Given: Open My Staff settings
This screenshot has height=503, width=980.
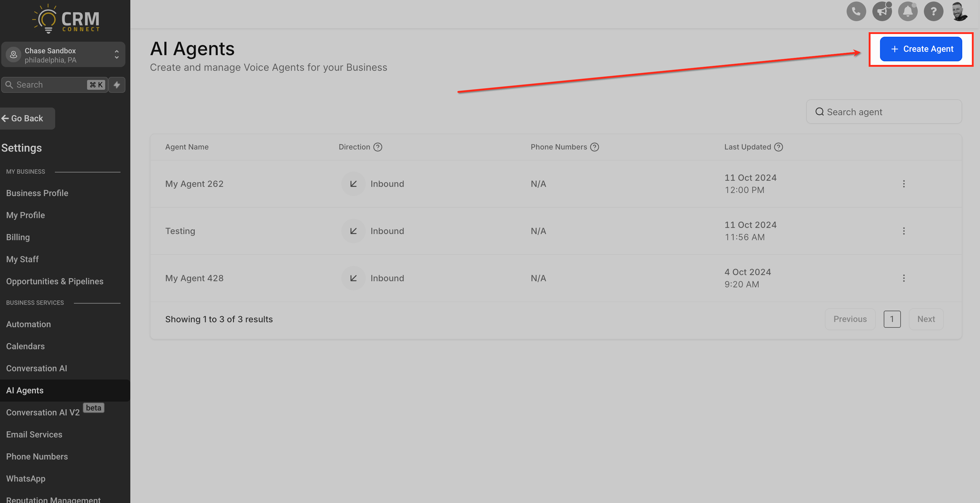Looking at the screenshot, I should 22,259.
